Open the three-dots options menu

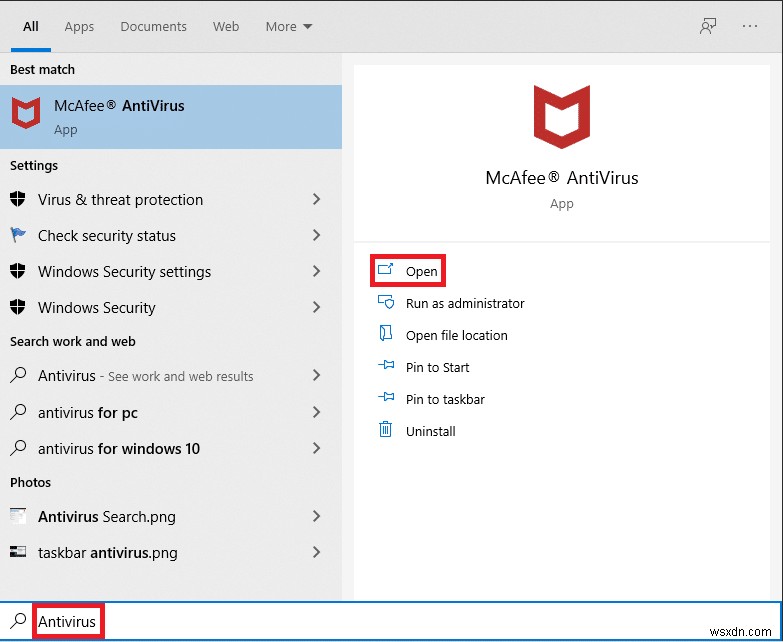[x=750, y=26]
